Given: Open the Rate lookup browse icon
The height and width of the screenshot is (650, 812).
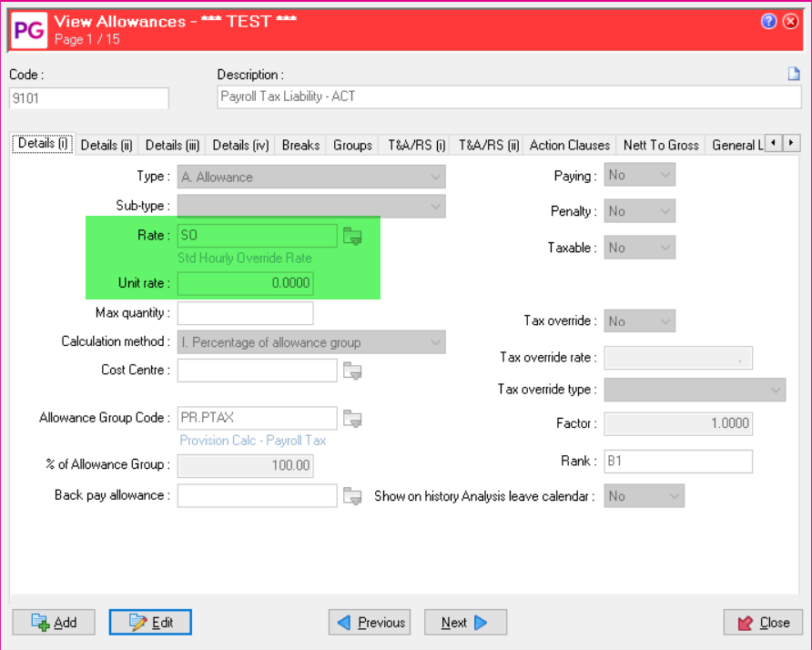Looking at the screenshot, I should click(352, 237).
